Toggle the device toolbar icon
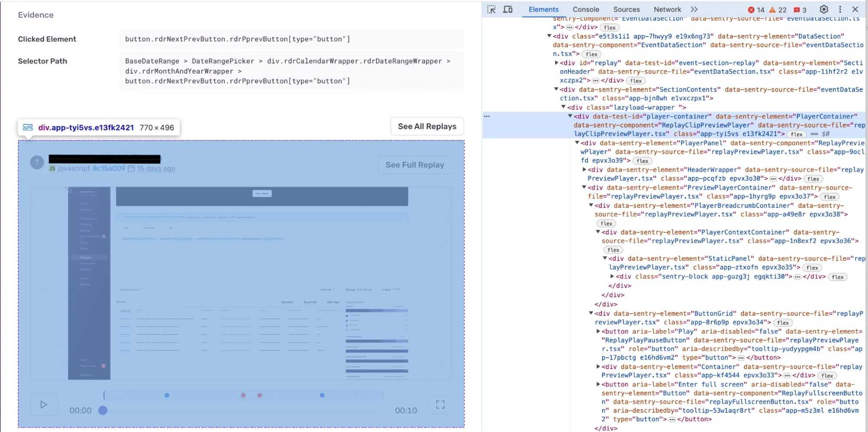868x432 pixels. 508,9
